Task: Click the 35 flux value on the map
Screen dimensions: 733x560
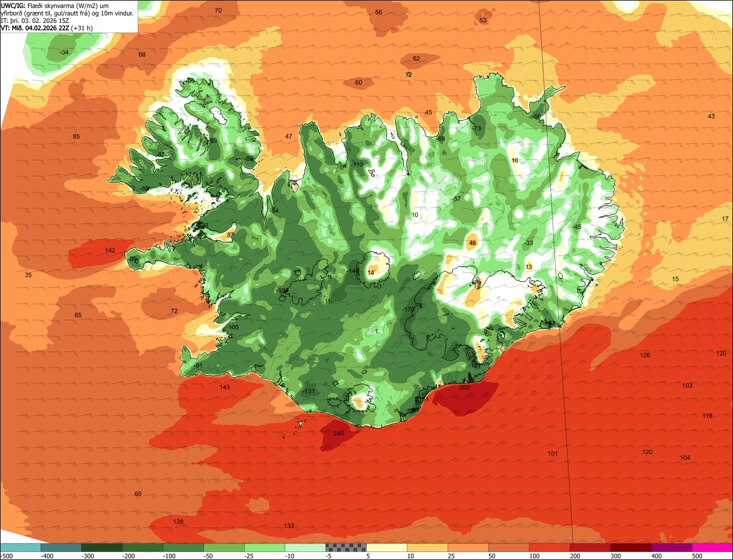Action: [28, 275]
